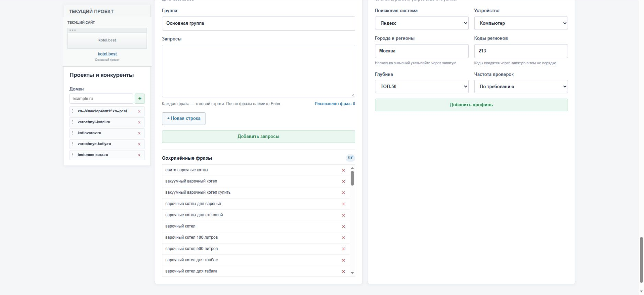Add a line with + Новая строка
644x295 pixels.
pos(184,118)
